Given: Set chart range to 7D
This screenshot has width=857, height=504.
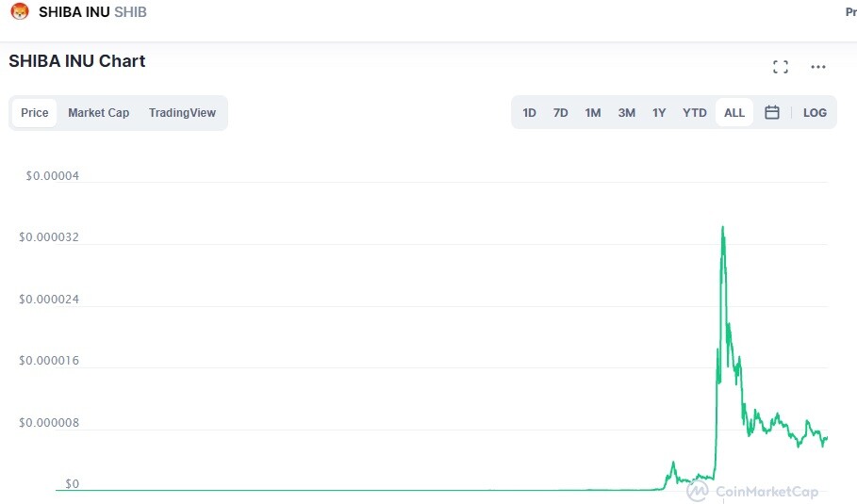Looking at the screenshot, I should [560, 112].
